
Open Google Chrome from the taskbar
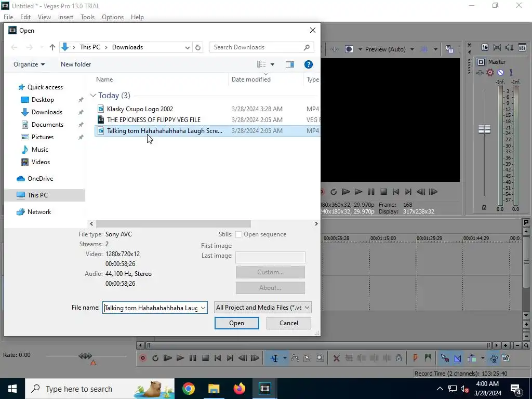point(188,389)
